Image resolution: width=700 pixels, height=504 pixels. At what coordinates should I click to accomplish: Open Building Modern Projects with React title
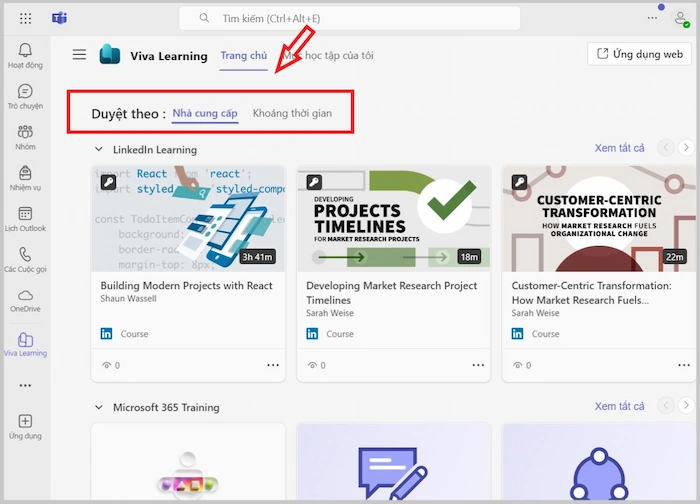[x=186, y=286]
